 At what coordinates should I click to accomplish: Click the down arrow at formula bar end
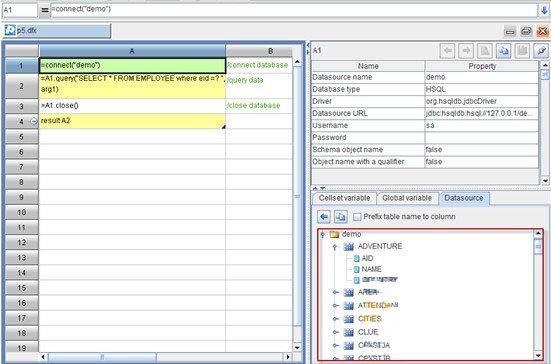(544, 10)
